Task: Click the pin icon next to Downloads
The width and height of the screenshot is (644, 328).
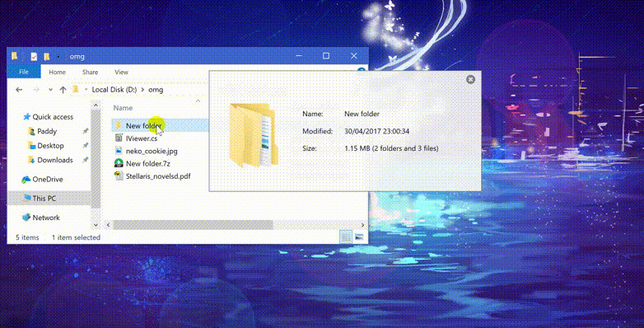Action: tap(86, 160)
